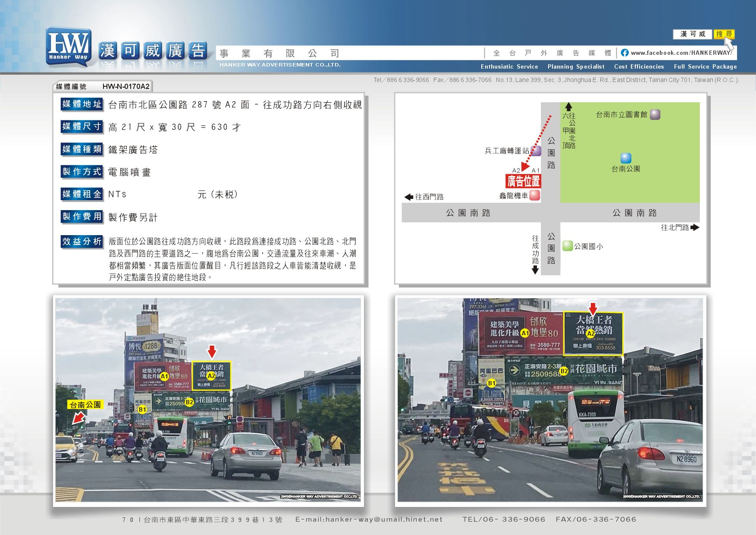Click yellow A1 marker in right photo
Image resolution: width=756 pixels, height=535 pixels.
(x=525, y=333)
